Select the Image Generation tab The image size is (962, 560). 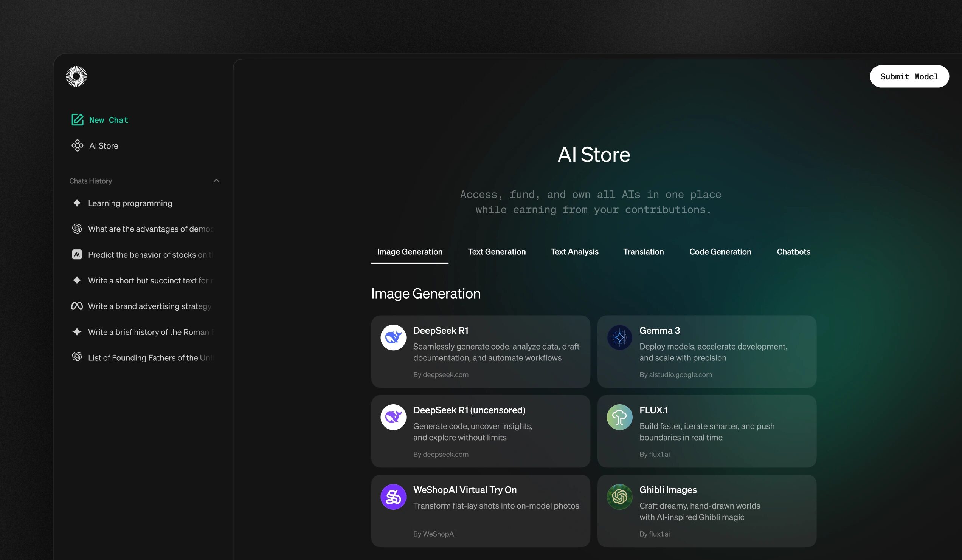pos(410,252)
